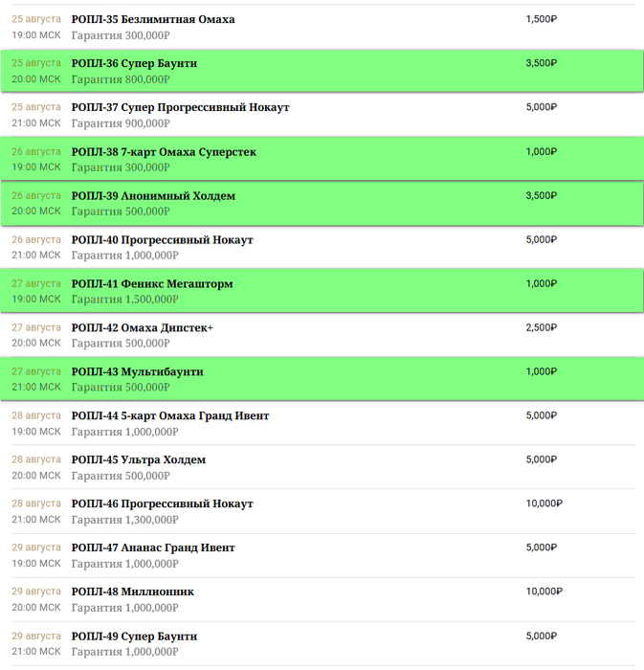Click РОПЛ-40 Прогрессивный Нокаут title
The image size is (644, 670).
click(163, 239)
